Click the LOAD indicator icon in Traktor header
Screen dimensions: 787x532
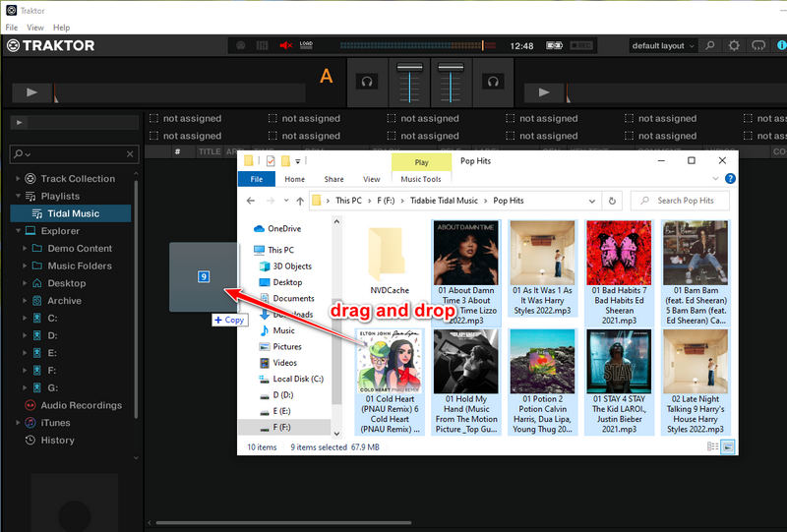tap(306, 45)
